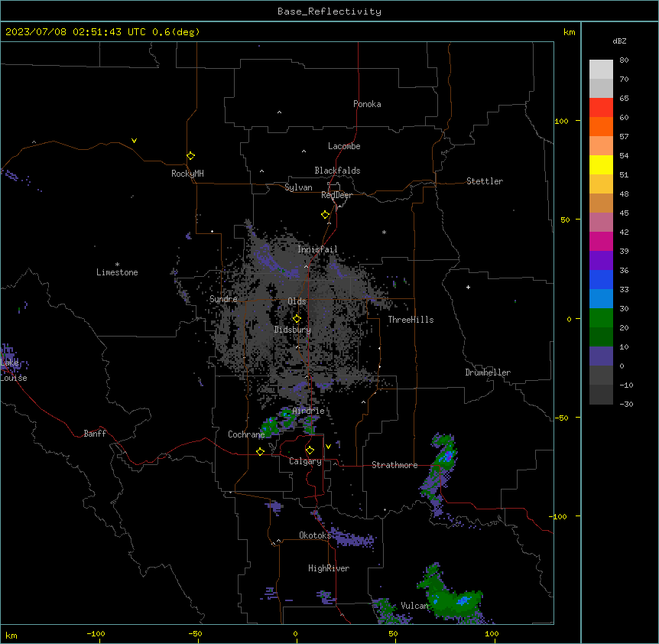The width and height of the screenshot is (659, 644).
Task: Click the white asterisk above Limestone
Action: click(117, 265)
